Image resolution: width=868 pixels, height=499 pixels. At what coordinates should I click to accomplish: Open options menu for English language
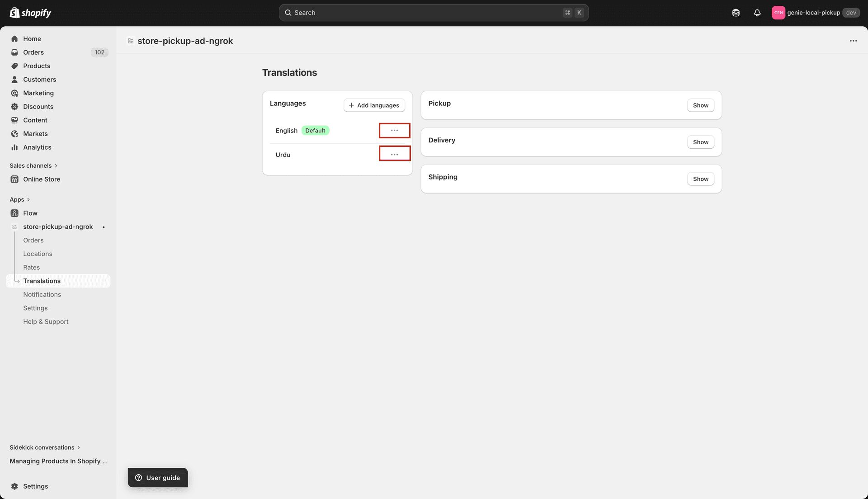[394, 130]
